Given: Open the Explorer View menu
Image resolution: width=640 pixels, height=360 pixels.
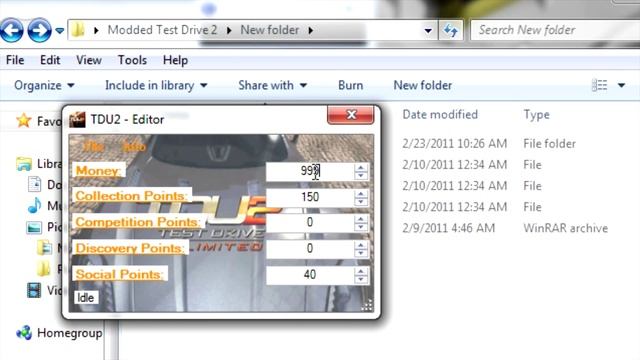Looking at the screenshot, I should pos(89,60).
